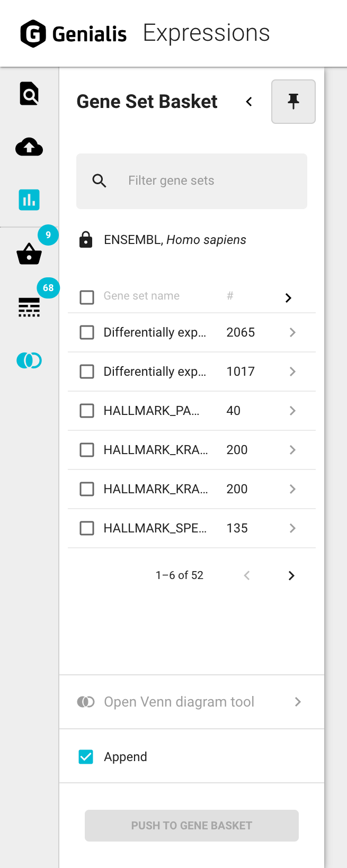The height and width of the screenshot is (868, 347).
Task: Go to next page of gene sets
Action: tap(291, 575)
